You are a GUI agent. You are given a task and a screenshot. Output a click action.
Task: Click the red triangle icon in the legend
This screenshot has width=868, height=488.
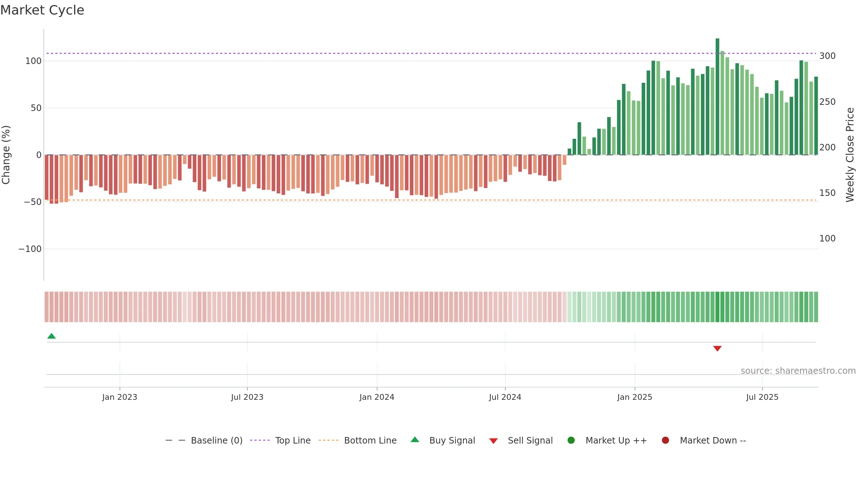(493, 441)
